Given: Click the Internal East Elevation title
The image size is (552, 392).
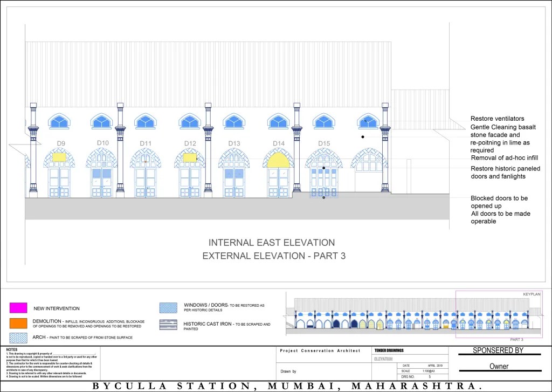Looking at the screenshot, I should (x=272, y=243).
